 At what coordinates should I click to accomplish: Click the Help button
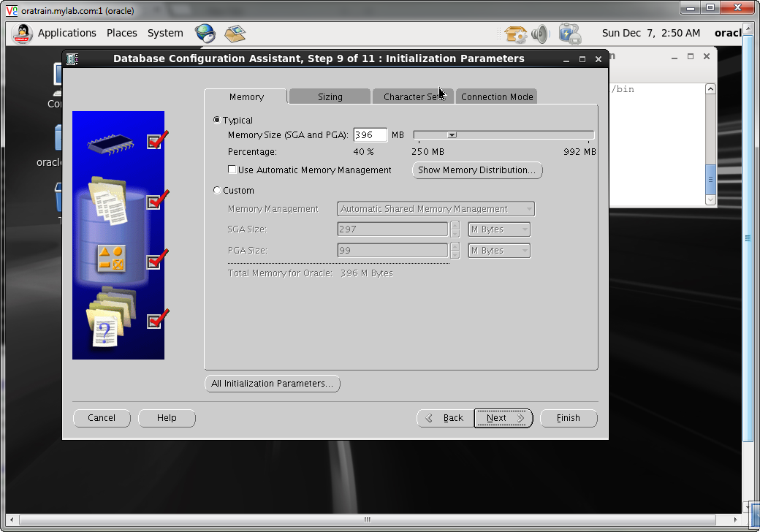coord(167,418)
